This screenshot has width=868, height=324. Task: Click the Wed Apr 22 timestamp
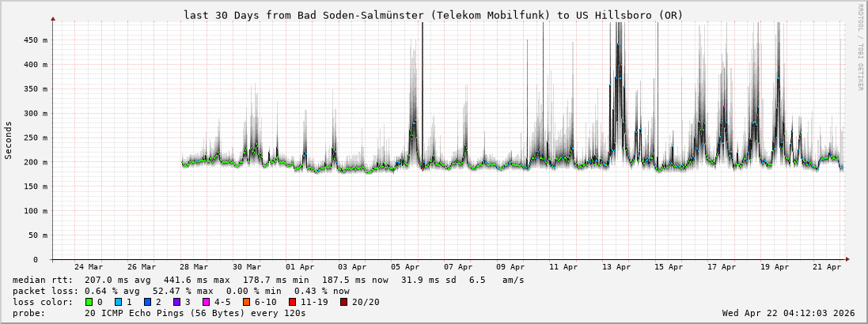point(788,313)
